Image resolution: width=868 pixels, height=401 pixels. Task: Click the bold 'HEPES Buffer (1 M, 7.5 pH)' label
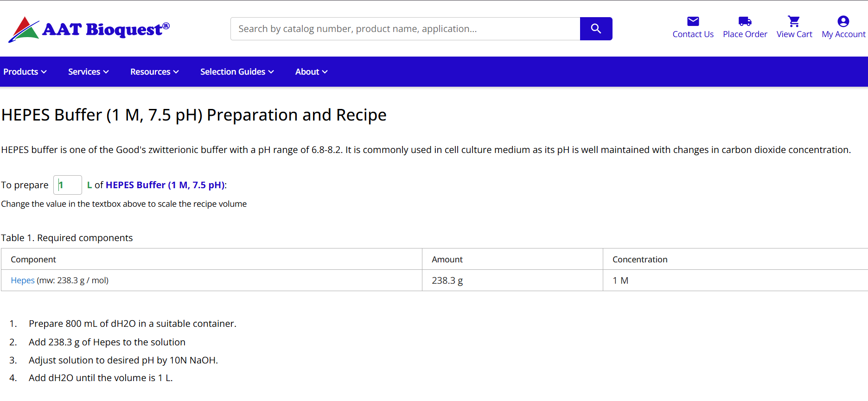(x=165, y=185)
